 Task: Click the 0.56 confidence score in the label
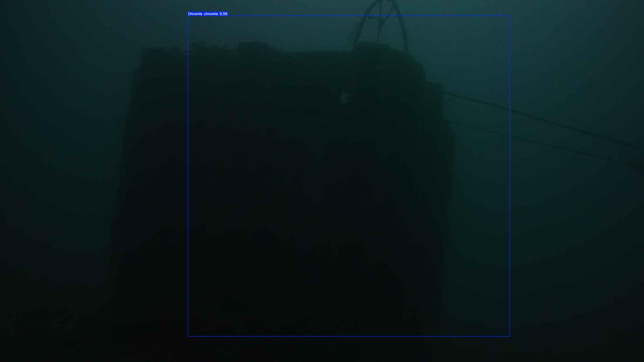click(x=223, y=14)
